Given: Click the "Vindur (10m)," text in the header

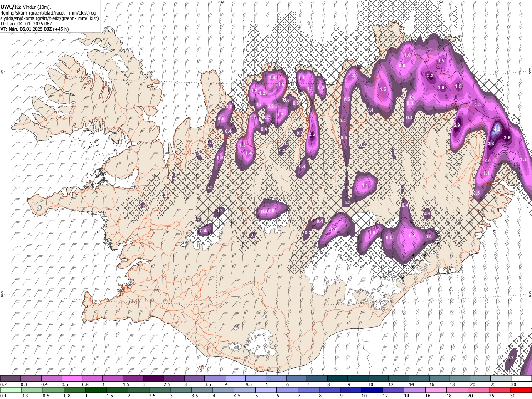Looking at the screenshot, I should tap(36, 7).
